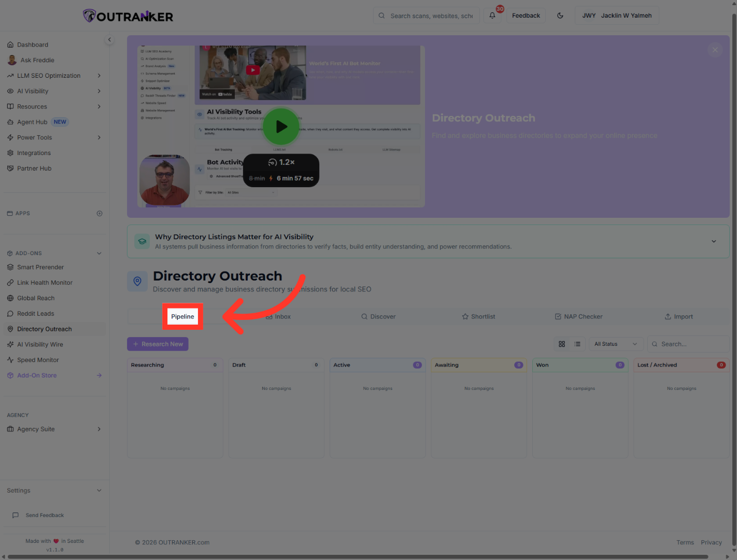Click the OUTRANKER logo
This screenshot has width=737, height=560.
click(128, 16)
